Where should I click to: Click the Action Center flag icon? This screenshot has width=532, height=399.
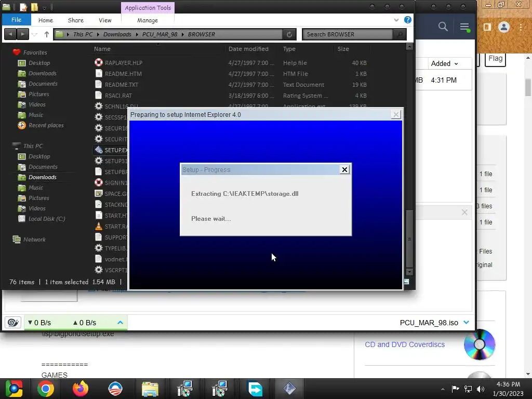point(455,389)
